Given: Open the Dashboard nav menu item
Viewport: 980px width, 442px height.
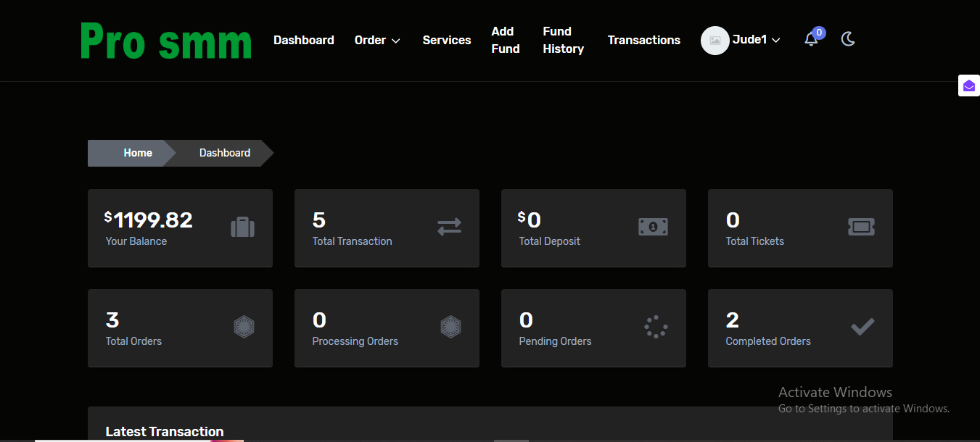Looking at the screenshot, I should pyautogui.click(x=303, y=41).
